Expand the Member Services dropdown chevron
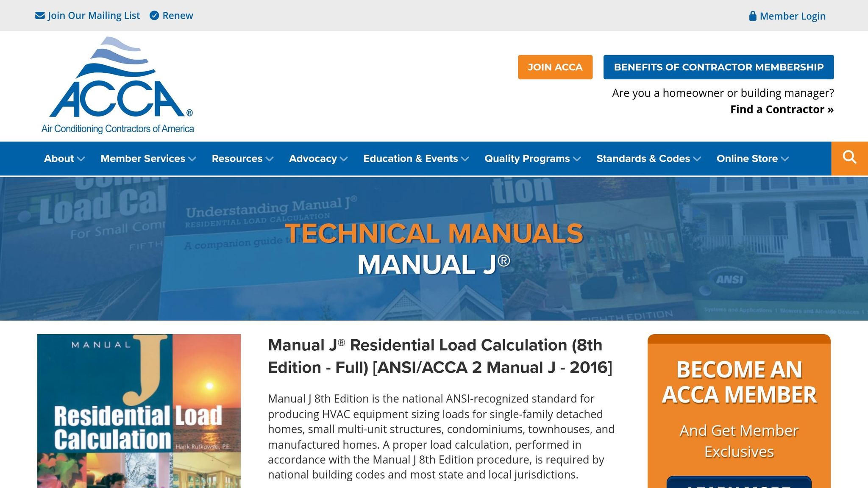868x488 pixels. (x=192, y=159)
